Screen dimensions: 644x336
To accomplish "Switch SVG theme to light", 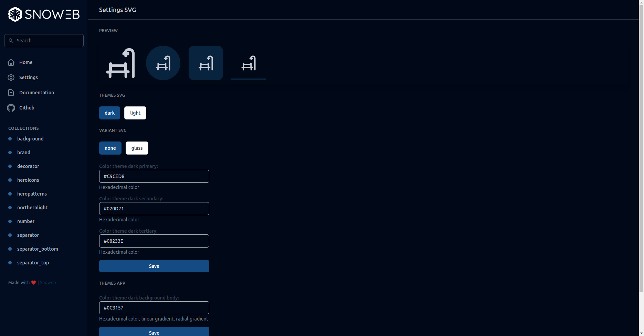I will pyautogui.click(x=135, y=113).
